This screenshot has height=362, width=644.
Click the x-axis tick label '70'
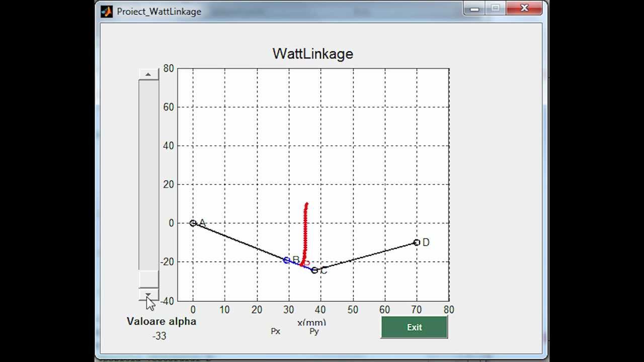417,310
